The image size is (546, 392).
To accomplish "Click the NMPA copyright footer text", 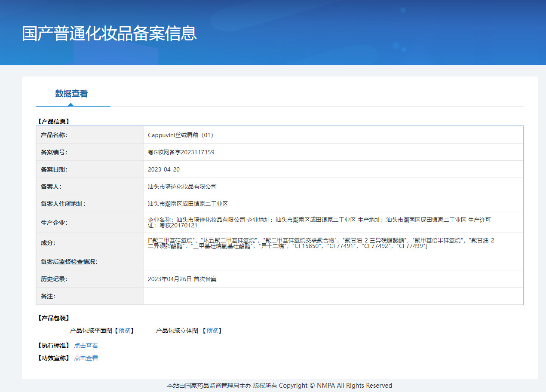I will pyautogui.click(x=279, y=386).
